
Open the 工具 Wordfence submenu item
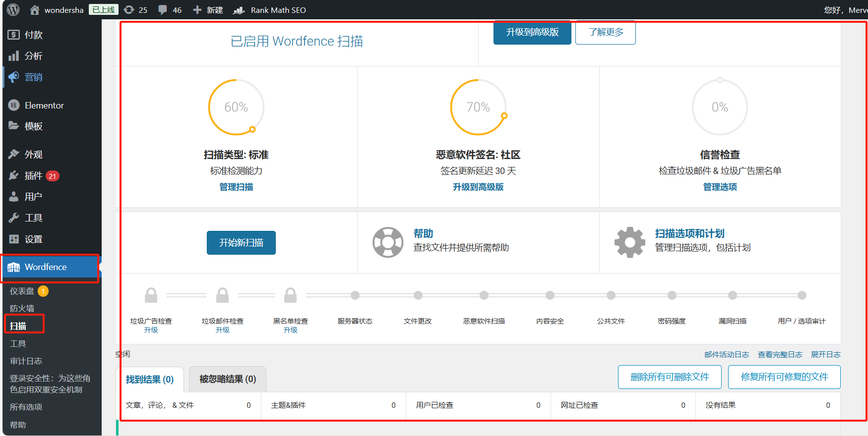18,343
